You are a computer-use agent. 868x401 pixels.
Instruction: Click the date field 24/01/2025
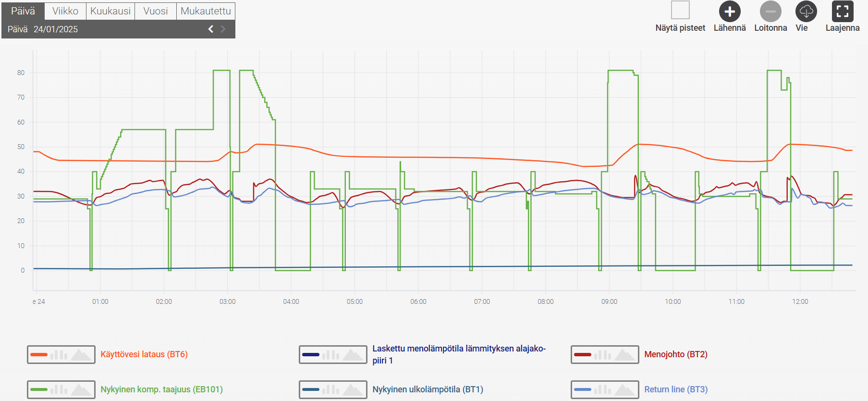pos(56,29)
